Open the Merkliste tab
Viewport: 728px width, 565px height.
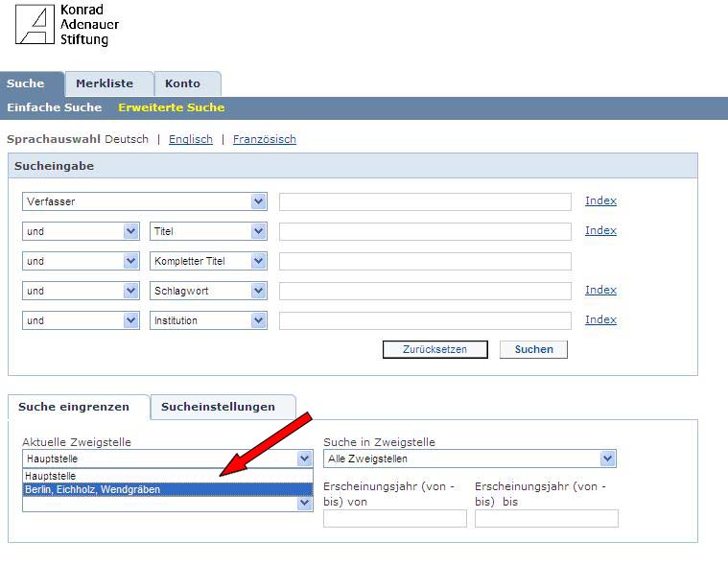click(x=105, y=83)
